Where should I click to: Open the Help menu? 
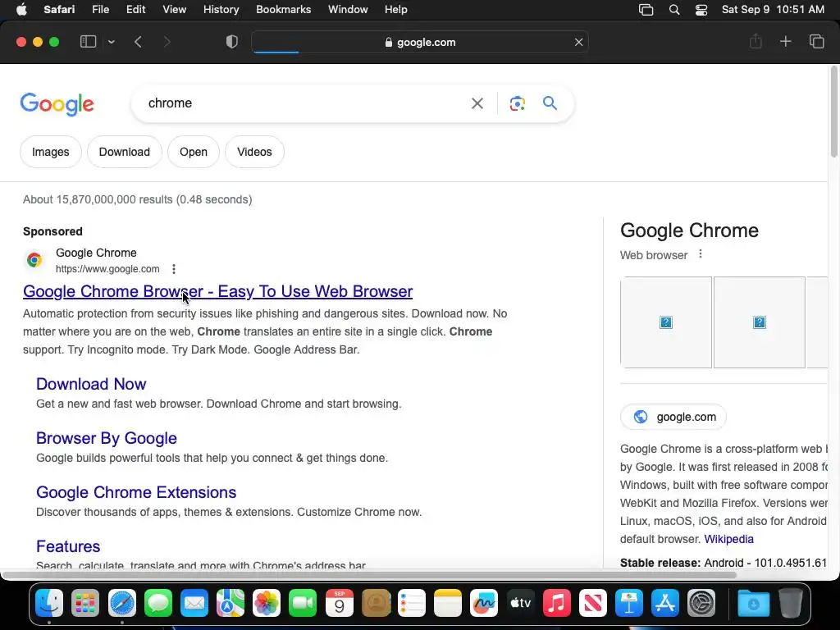click(x=396, y=9)
